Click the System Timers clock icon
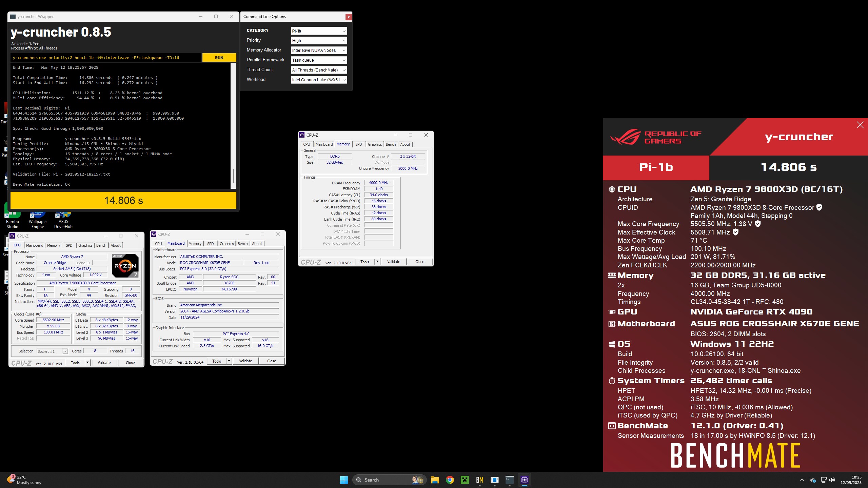 (x=612, y=381)
